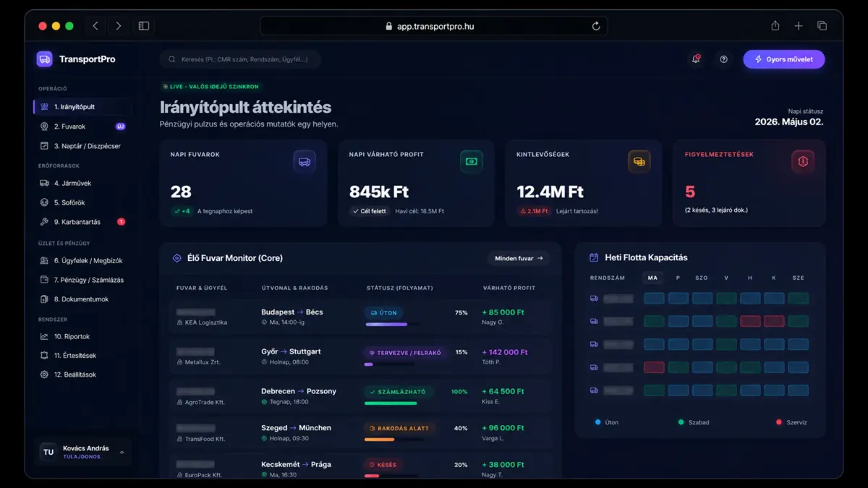This screenshot has height=488, width=868.
Task: Click the Cél felett badge
Action: [x=370, y=211]
